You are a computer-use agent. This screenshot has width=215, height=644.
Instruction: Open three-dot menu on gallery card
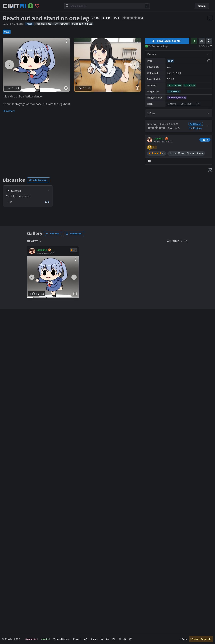[75, 259]
